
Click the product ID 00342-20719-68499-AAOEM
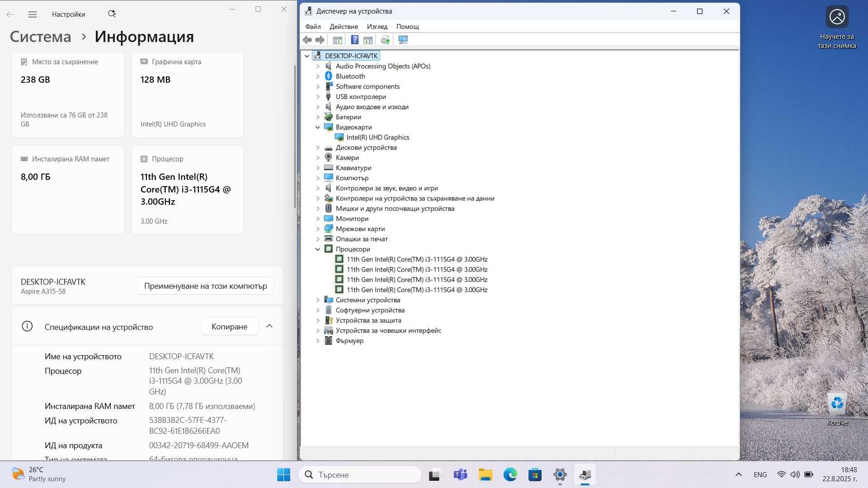tap(199, 446)
